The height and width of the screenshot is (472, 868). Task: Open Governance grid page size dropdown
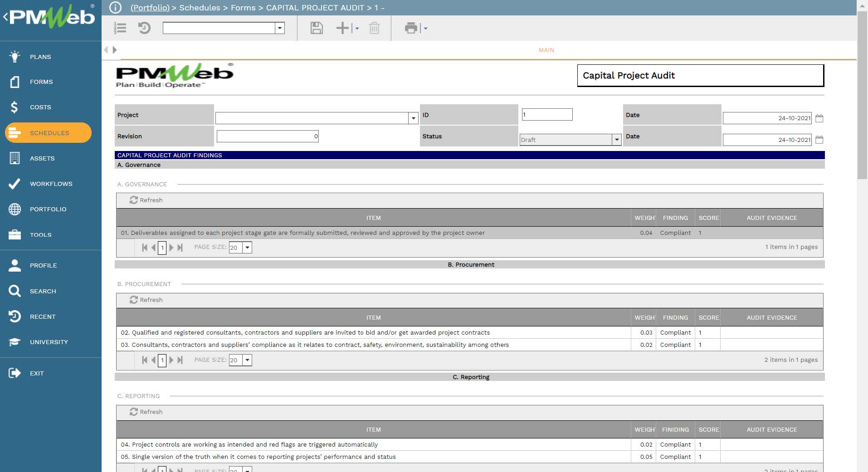click(x=247, y=248)
